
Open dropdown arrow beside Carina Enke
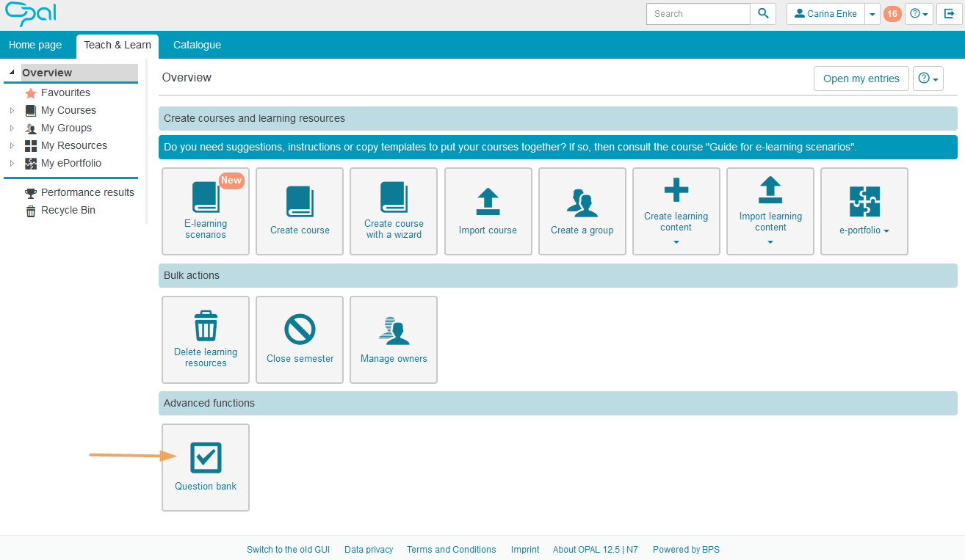click(872, 14)
